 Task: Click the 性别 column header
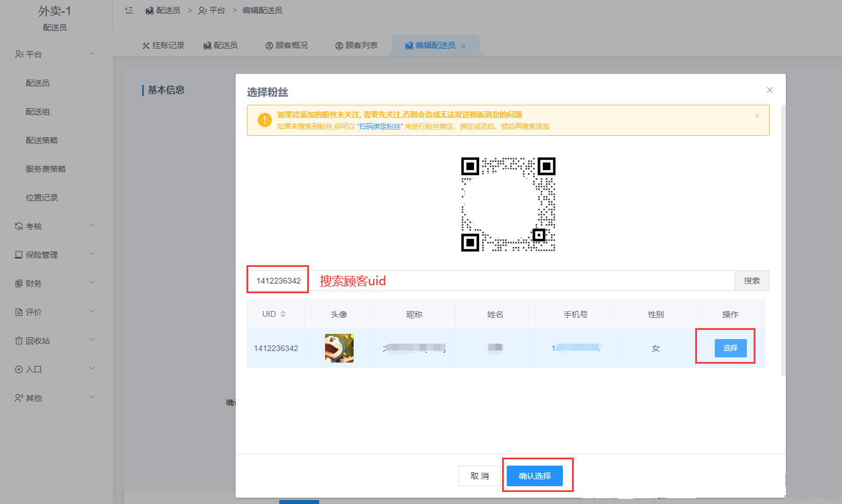(x=656, y=314)
